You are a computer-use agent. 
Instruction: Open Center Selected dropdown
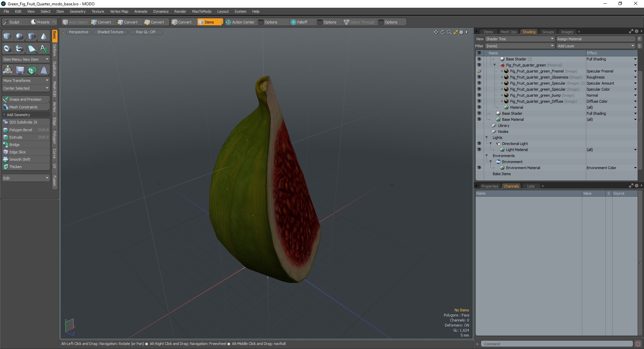[26, 88]
